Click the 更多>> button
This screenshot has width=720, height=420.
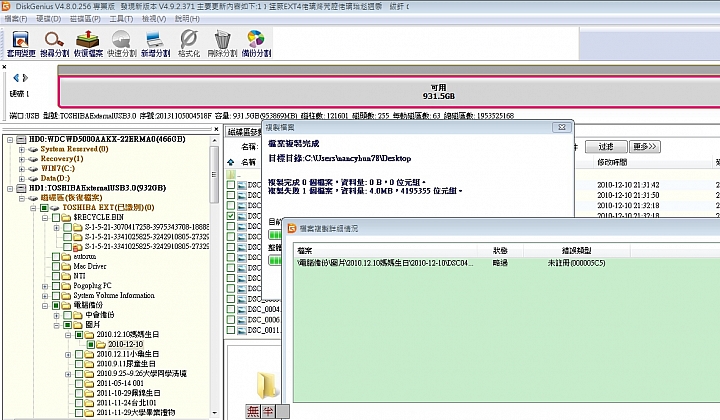[645, 146]
